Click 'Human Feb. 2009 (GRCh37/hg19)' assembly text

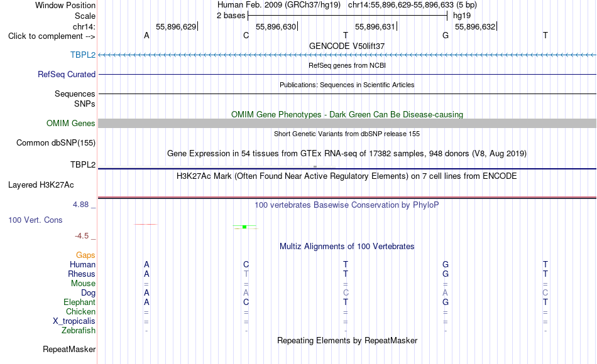pyautogui.click(x=278, y=5)
